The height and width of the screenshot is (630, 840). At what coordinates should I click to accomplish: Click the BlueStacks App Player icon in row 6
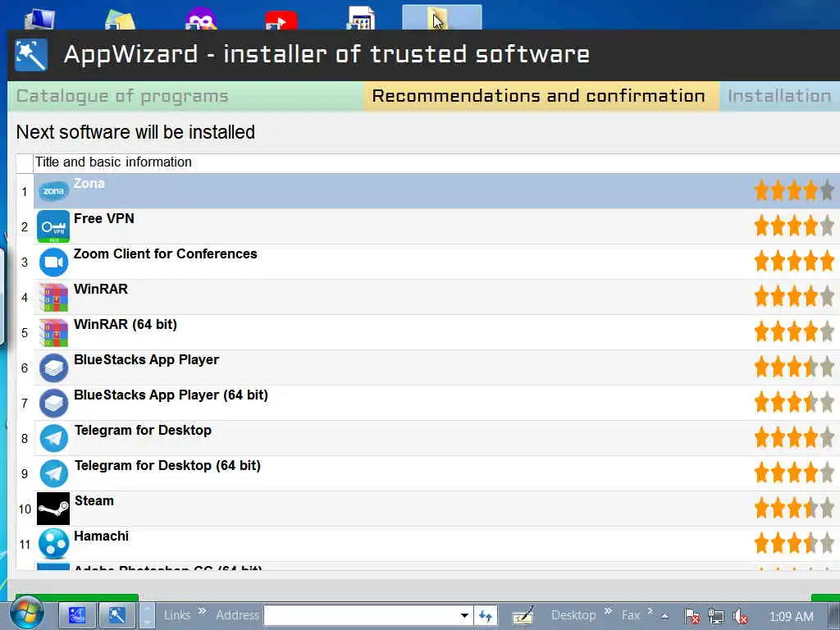pyautogui.click(x=53, y=367)
